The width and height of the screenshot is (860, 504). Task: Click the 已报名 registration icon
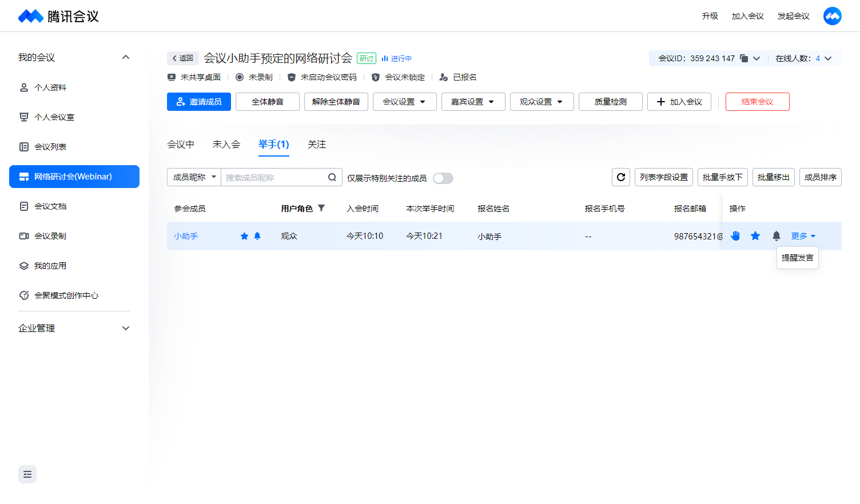(x=443, y=77)
